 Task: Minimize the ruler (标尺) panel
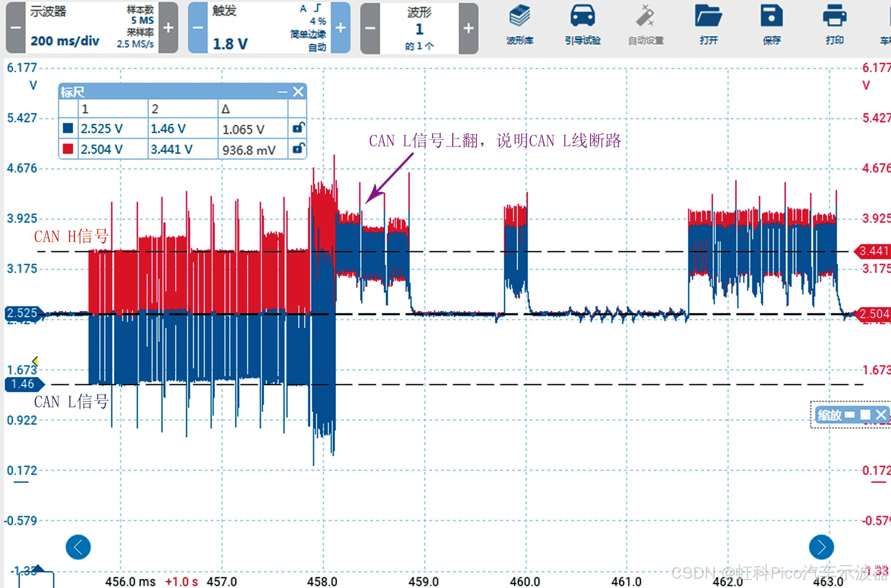point(282,92)
